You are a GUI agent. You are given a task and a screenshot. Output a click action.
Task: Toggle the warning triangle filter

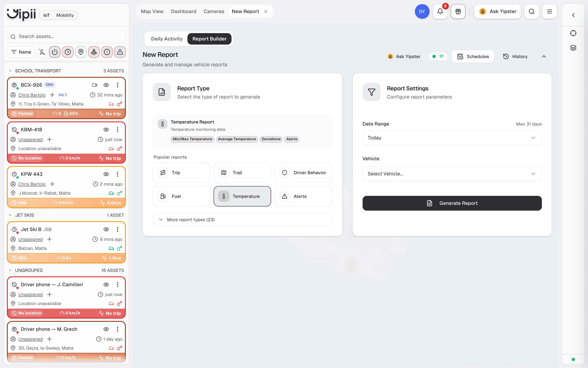120,52
